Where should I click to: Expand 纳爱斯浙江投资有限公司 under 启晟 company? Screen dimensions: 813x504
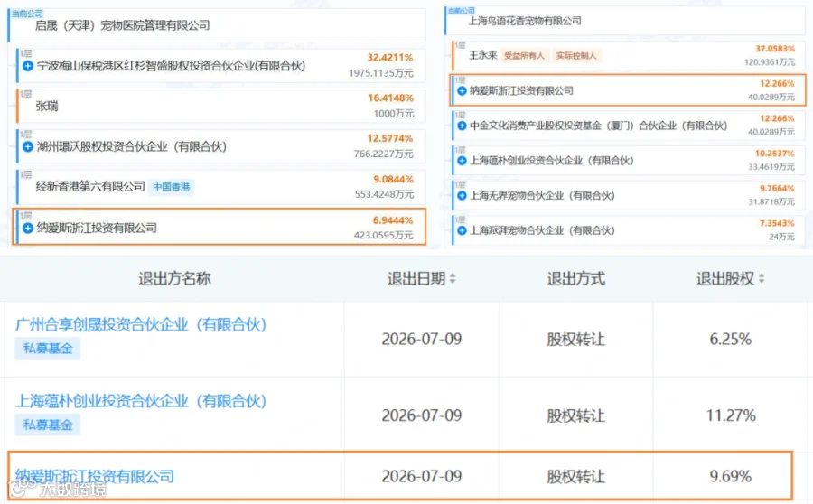coord(28,228)
